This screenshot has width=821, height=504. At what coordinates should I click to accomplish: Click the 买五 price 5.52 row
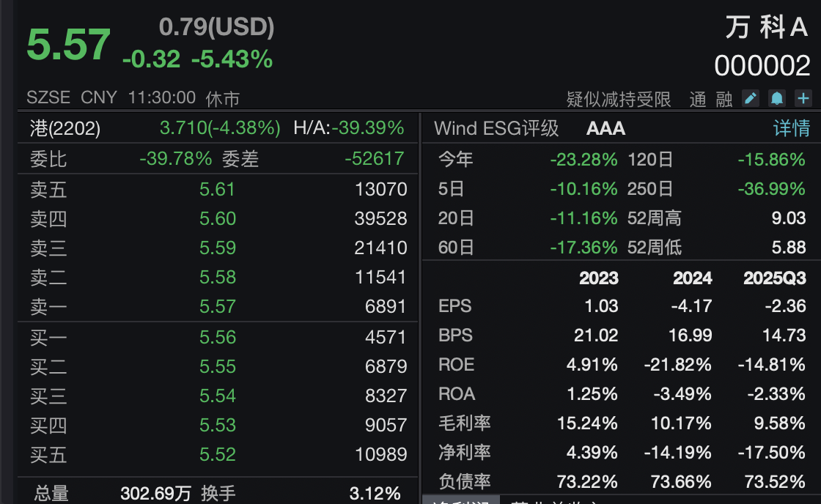[218, 455]
